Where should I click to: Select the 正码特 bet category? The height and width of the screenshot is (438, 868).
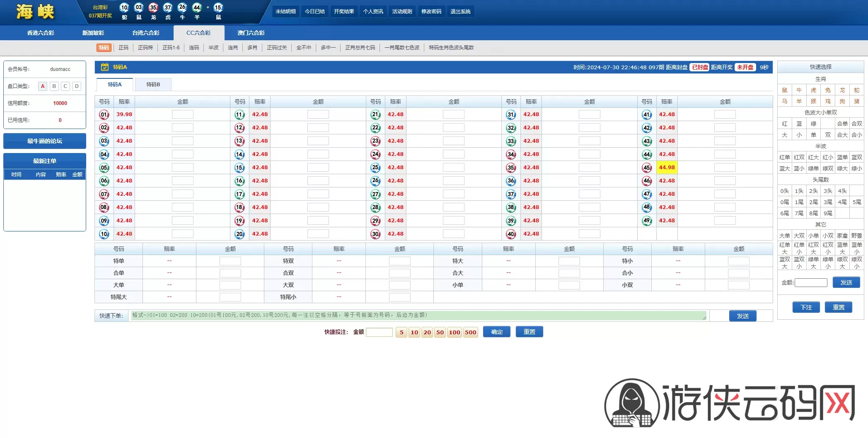tap(145, 48)
